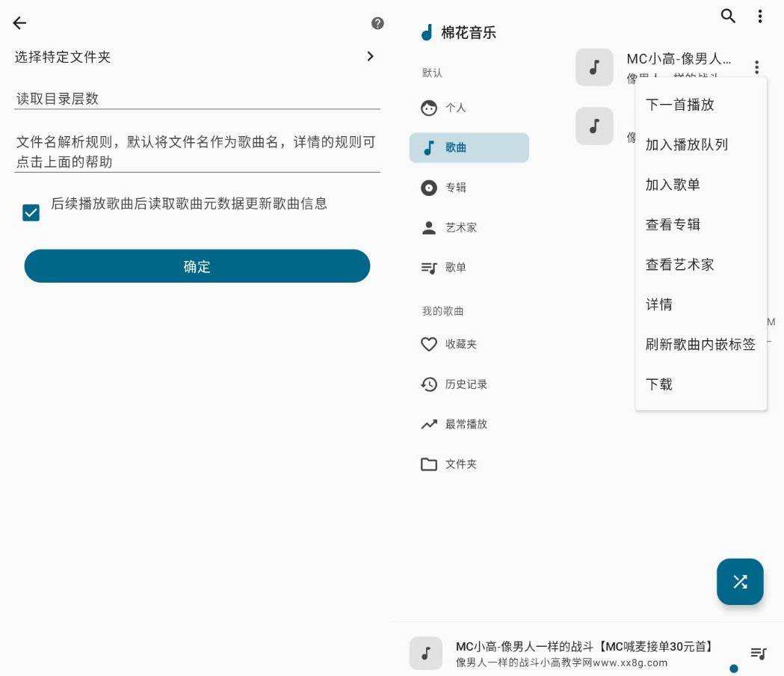Select 歌曲 in the sidebar
The width and height of the screenshot is (784, 676).
click(469, 147)
